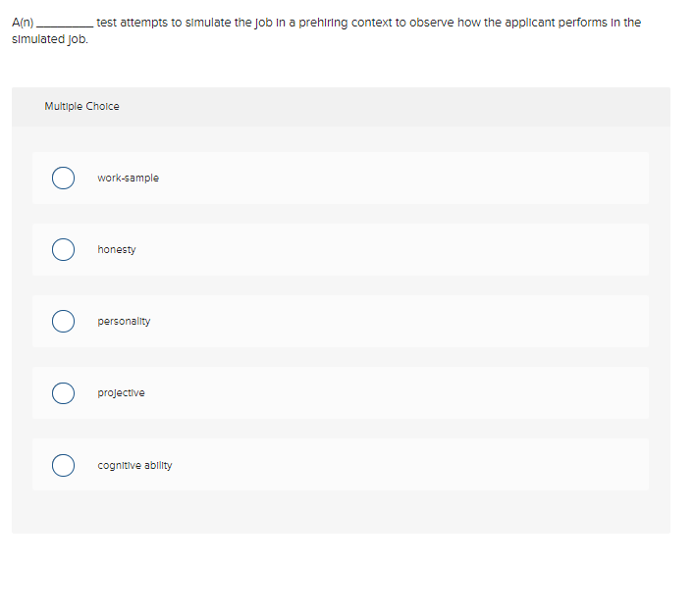Image resolution: width=695 pixels, height=616 pixels.
Task: Click the "personality" answer text
Action: click(124, 322)
